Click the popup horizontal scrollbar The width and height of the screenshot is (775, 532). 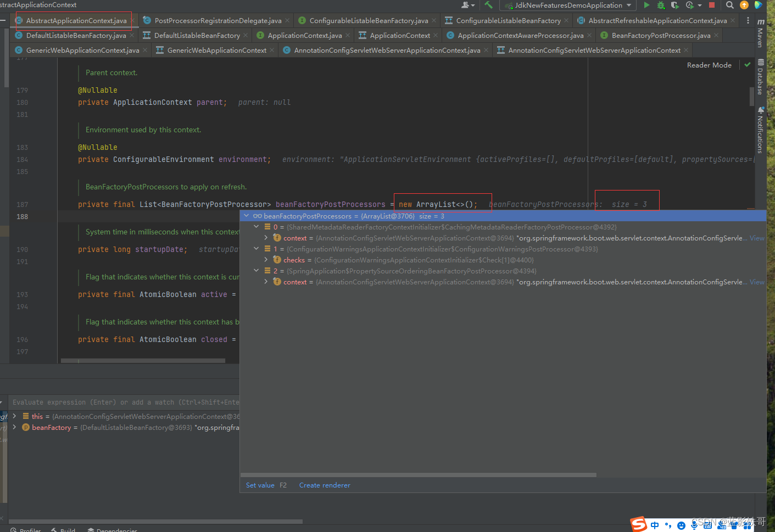click(419, 475)
